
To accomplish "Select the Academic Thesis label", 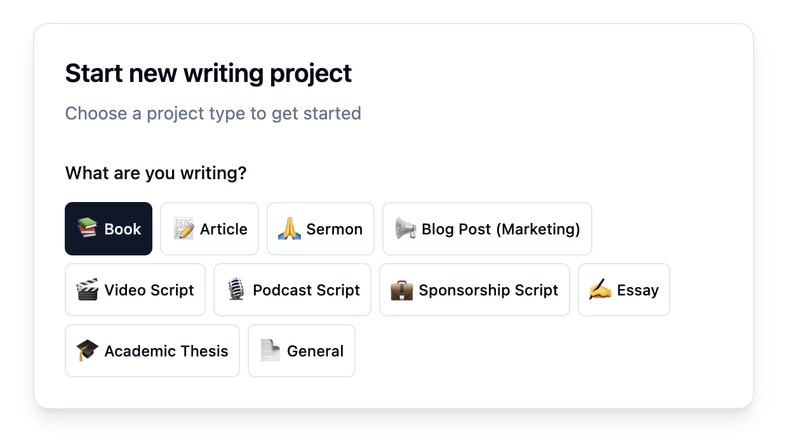I will (166, 351).
